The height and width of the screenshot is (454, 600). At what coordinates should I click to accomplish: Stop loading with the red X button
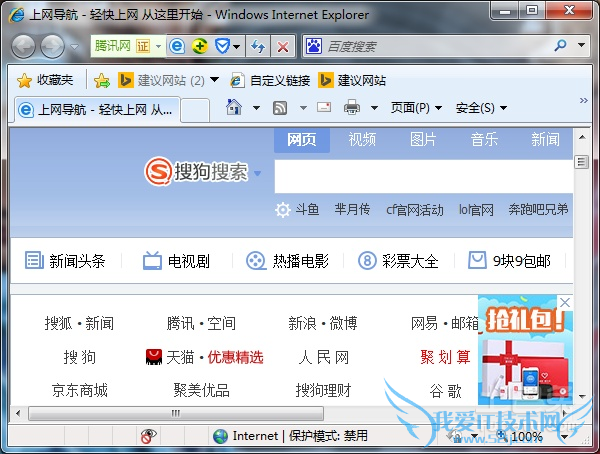[x=283, y=47]
